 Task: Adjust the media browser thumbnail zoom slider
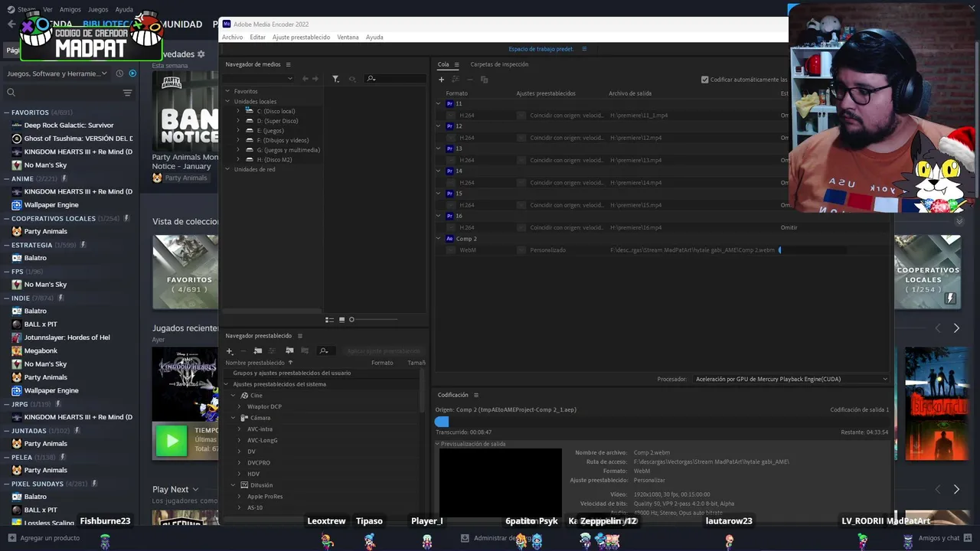pos(374,320)
